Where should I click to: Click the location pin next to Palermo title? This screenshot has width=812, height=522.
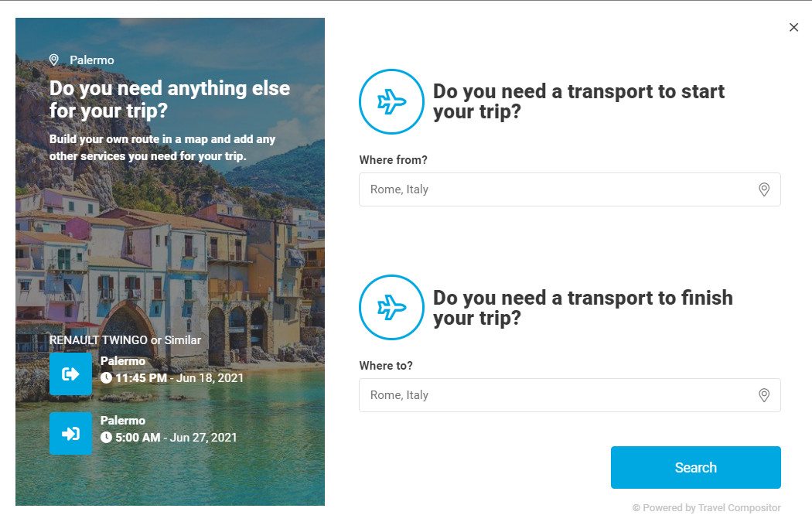point(54,60)
